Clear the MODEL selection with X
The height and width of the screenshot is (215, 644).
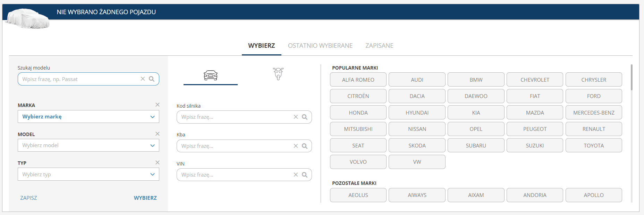pyautogui.click(x=158, y=134)
